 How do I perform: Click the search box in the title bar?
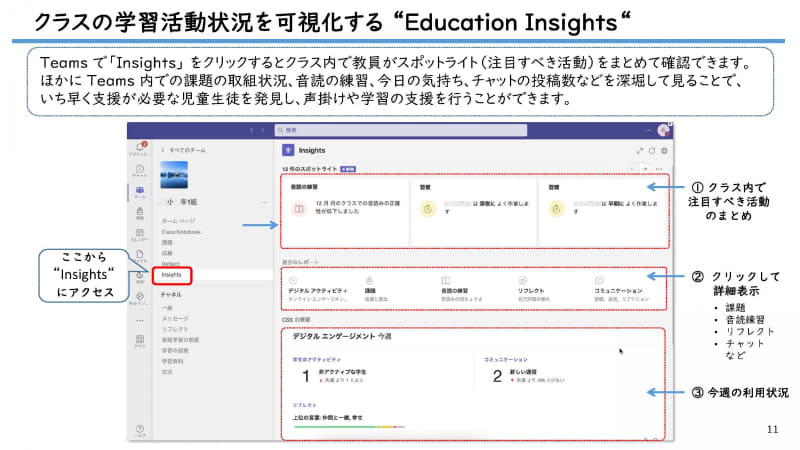tap(401, 131)
